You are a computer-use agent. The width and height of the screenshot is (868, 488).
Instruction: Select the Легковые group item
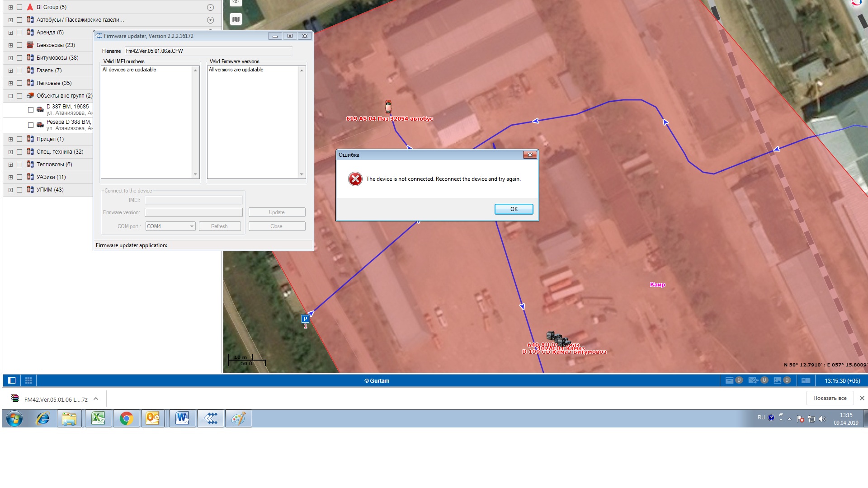[54, 83]
